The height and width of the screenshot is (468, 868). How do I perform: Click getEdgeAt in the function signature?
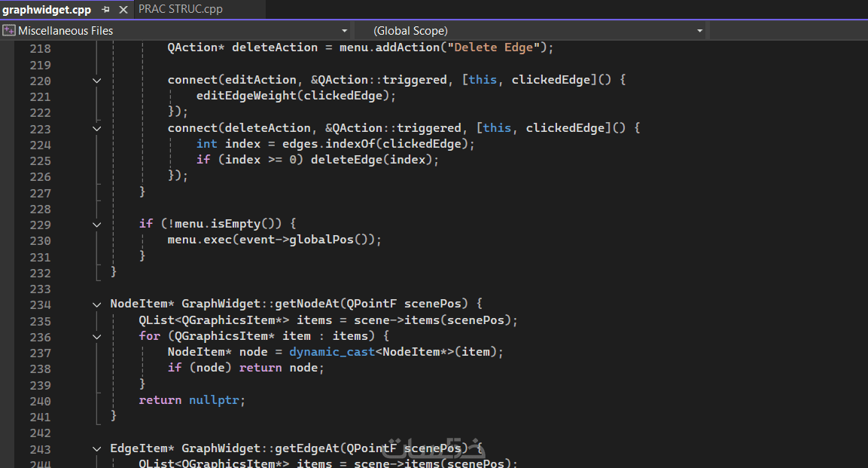(306, 448)
